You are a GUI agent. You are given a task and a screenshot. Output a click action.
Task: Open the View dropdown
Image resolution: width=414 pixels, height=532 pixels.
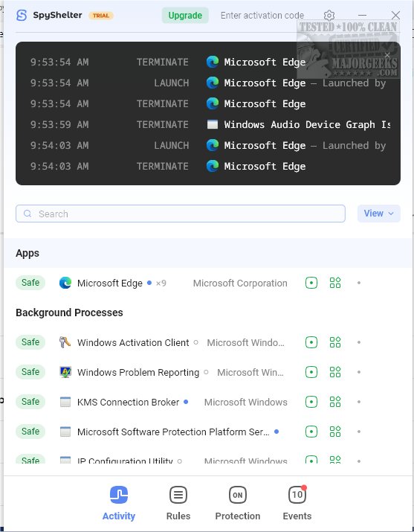[379, 214]
